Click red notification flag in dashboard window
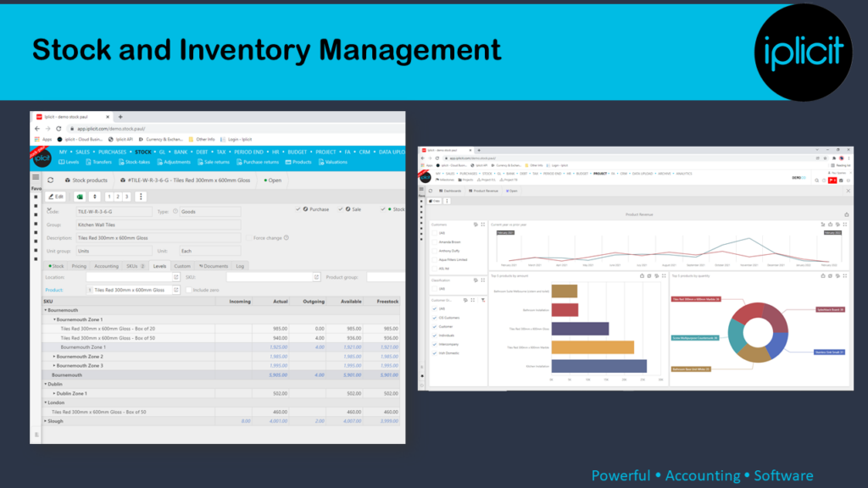This screenshot has width=868, height=488. [x=832, y=180]
